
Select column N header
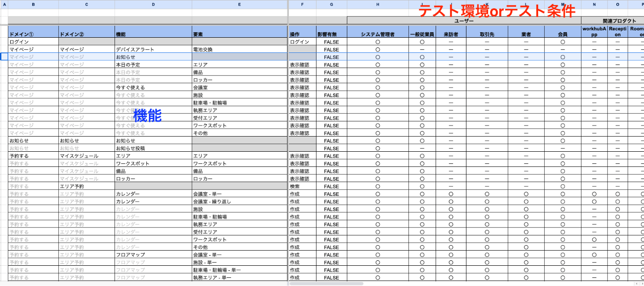(x=594, y=4)
